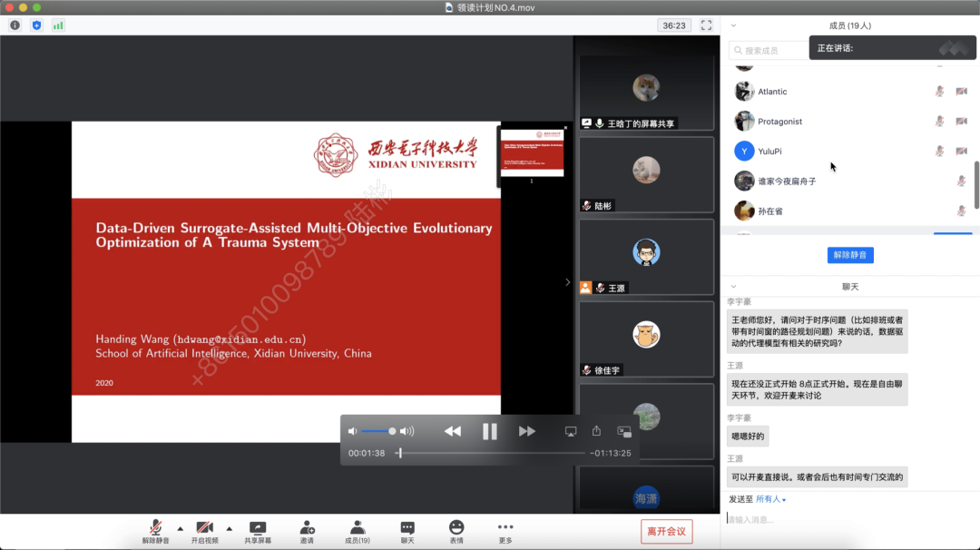
Task: Select member YuluPi in the list
Action: (x=850, y=152)
